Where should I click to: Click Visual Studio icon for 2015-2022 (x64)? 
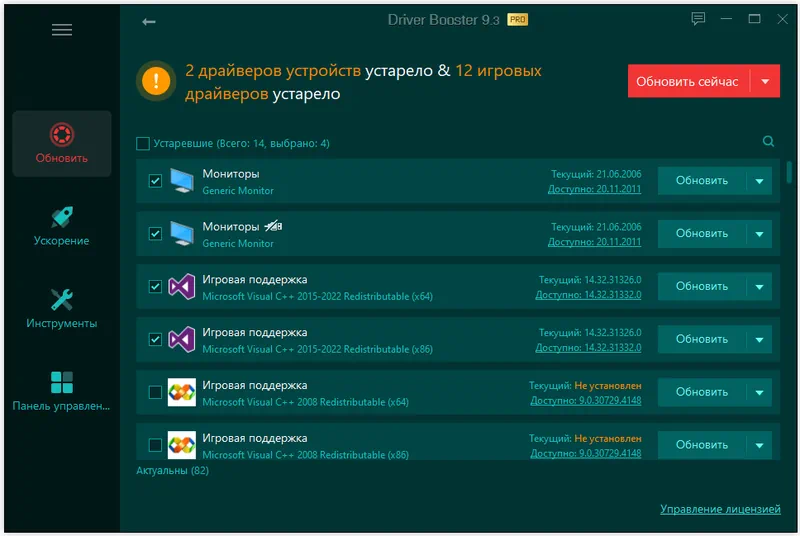pos(182,286)
